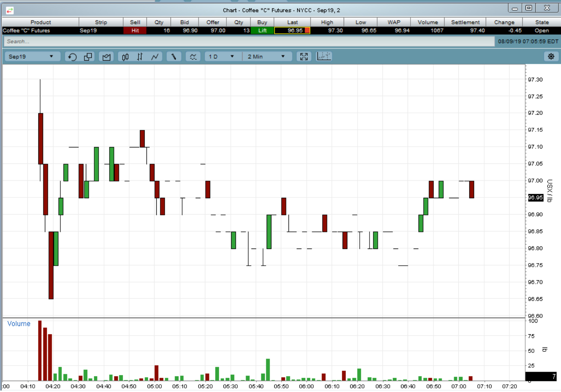The image size is (561, 392).
Task: Click the Low column header
Action: [x=360, y=22]
